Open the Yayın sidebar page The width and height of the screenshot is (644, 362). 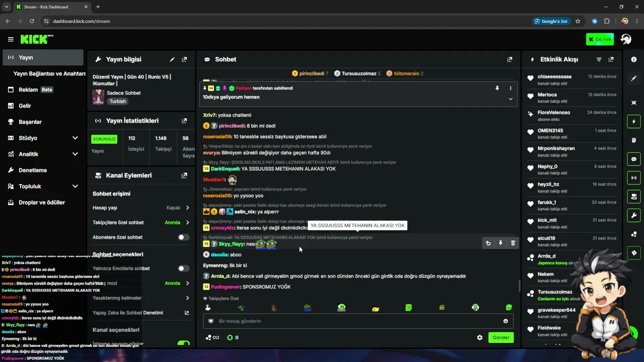[x=43, y=57]
